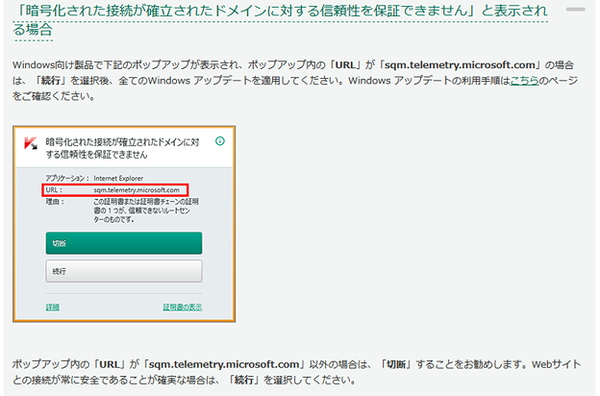Click the bold sqm.telemetry.microsoft.com in the first paragraph
Screen dimensions: 600x396
point(460,65)
